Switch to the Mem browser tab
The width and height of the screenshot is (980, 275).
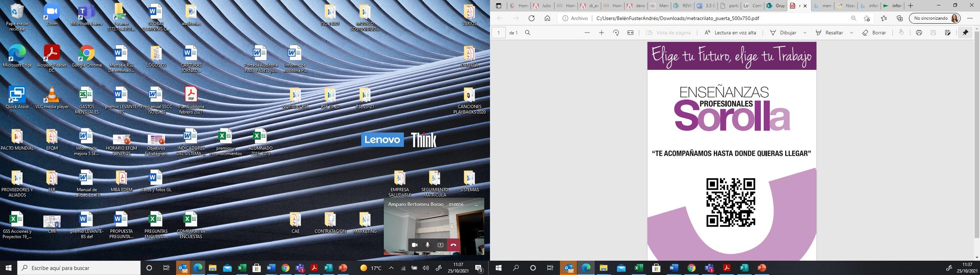pyautogui.click(x=659, y=6)
